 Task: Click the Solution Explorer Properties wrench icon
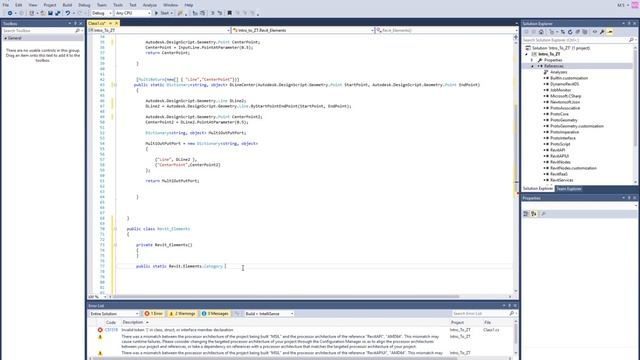pyautogui.click(x=602, y=32)
